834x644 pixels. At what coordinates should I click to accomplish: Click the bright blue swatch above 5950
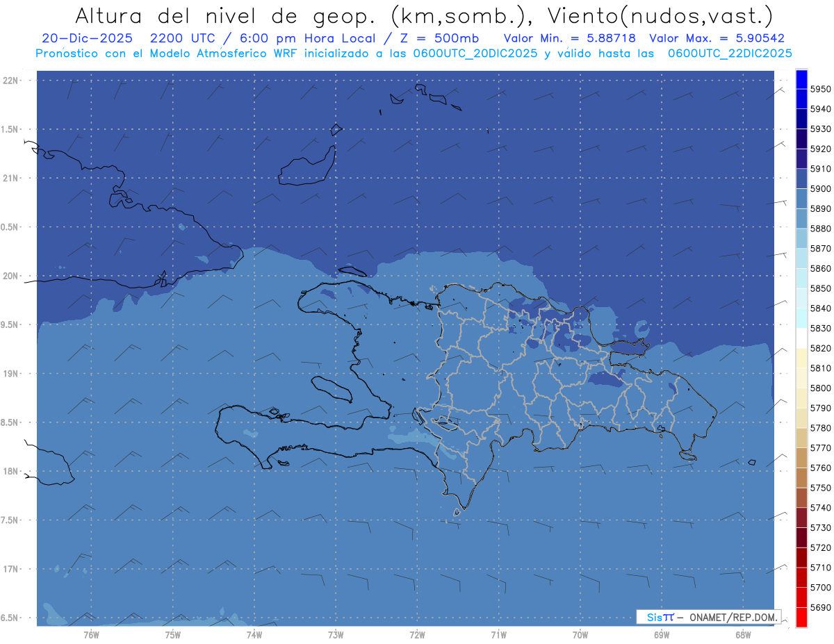click(x=801, y=79)
